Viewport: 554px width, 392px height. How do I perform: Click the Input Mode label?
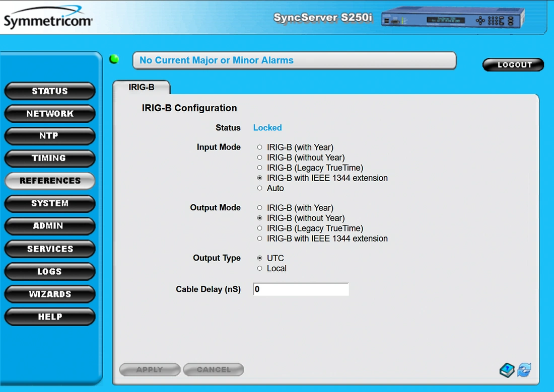point(219,147)
